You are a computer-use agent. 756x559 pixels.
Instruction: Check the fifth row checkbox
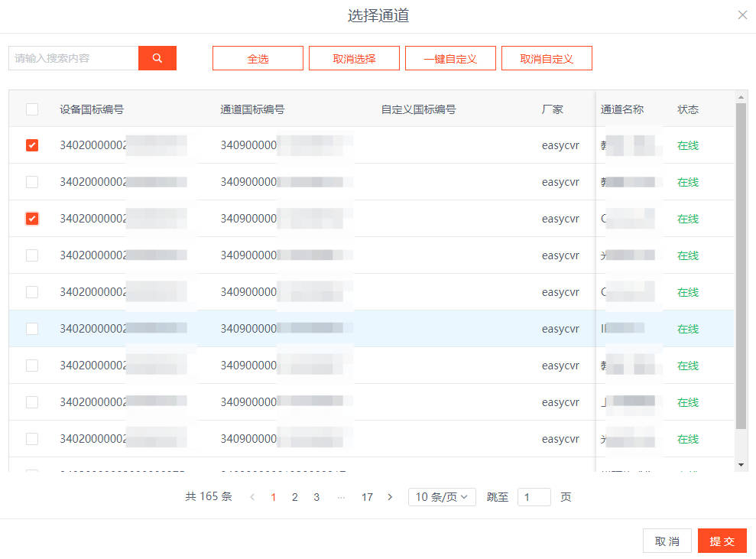click(x=32, y=292)
